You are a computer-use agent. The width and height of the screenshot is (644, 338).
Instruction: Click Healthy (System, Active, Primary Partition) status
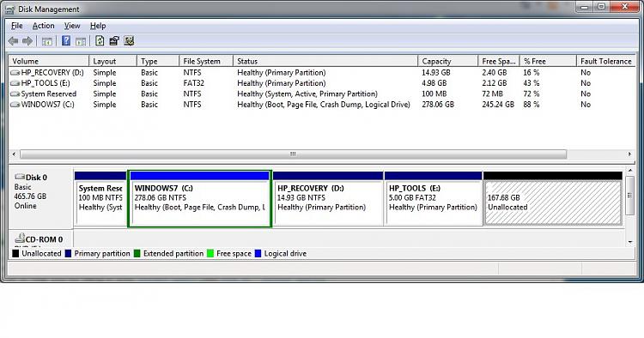pyautogui.click(x=307, y=94)
